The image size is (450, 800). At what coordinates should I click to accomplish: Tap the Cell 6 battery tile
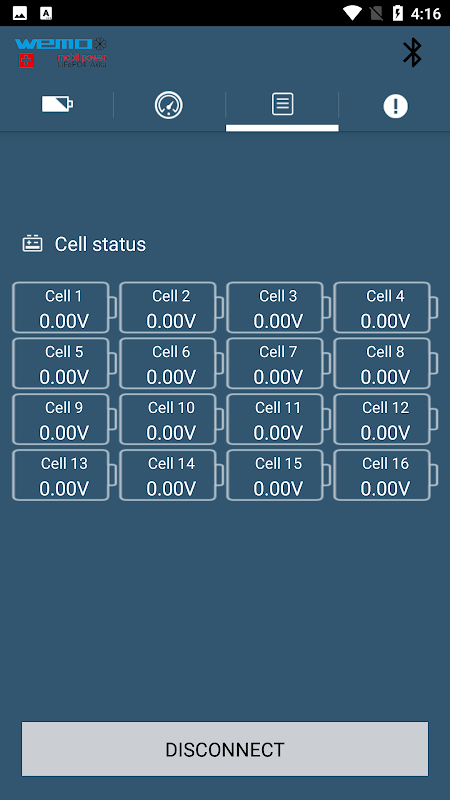click(x=171, y=363)
